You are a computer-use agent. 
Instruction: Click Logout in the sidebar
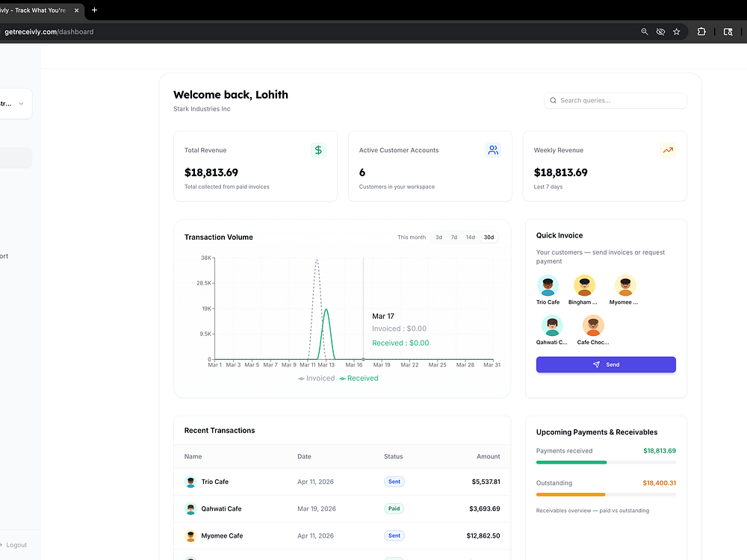coord(14,545)
